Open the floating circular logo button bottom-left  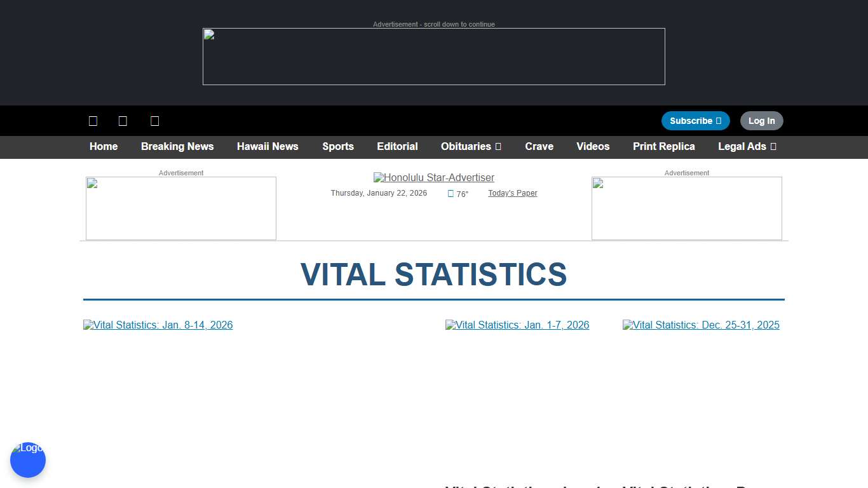click(28, 459)
